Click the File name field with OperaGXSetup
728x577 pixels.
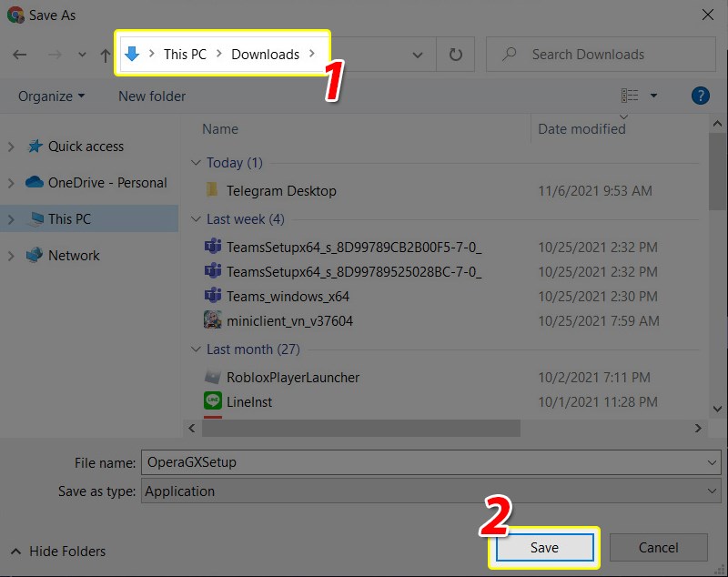click(x=430, y=462)
